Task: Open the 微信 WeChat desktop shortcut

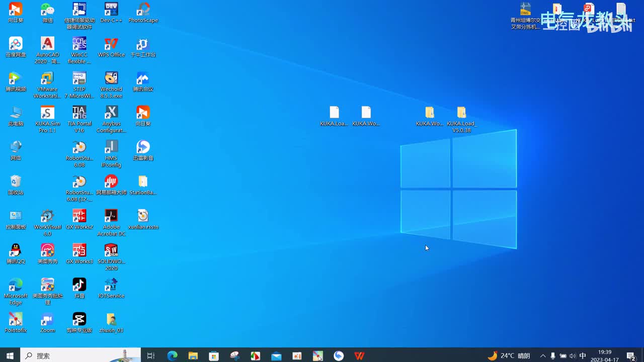Action: pos(47,13)
